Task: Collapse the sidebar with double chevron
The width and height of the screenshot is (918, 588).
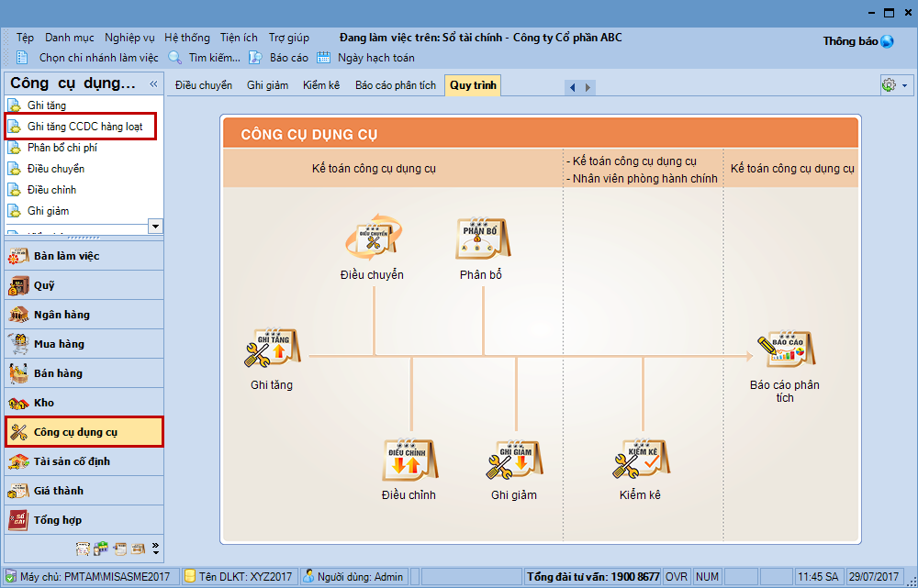Action: point(153,83)
